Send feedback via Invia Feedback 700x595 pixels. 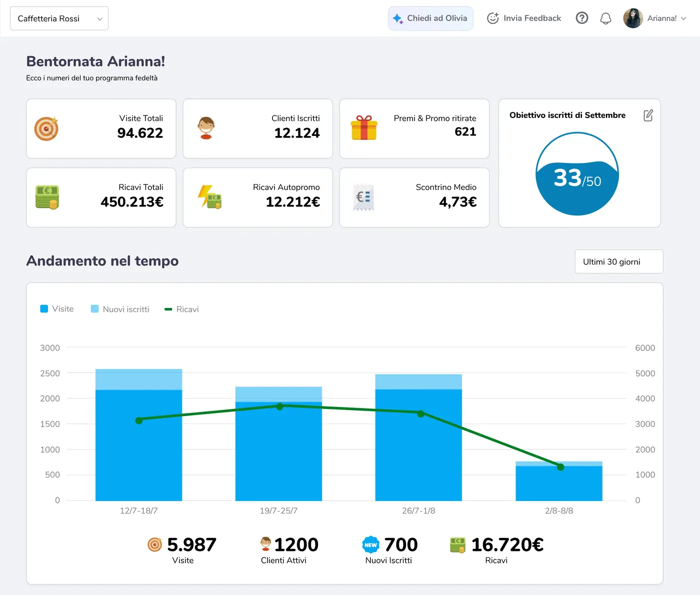524,18
